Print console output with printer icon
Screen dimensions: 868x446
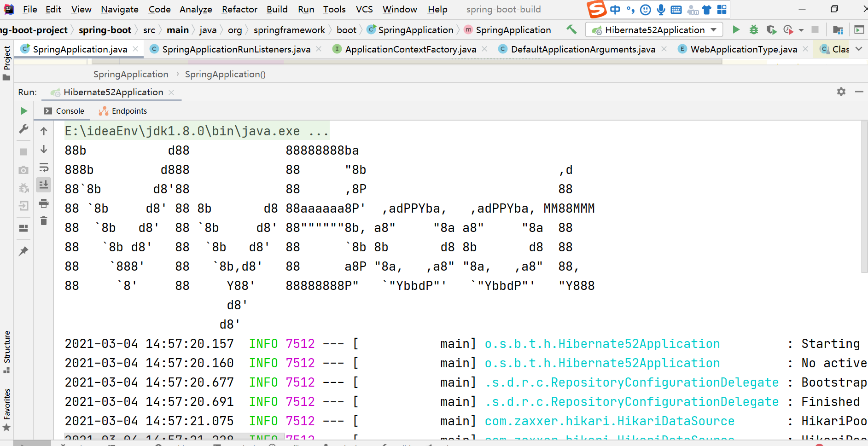(x=44, y=203)
